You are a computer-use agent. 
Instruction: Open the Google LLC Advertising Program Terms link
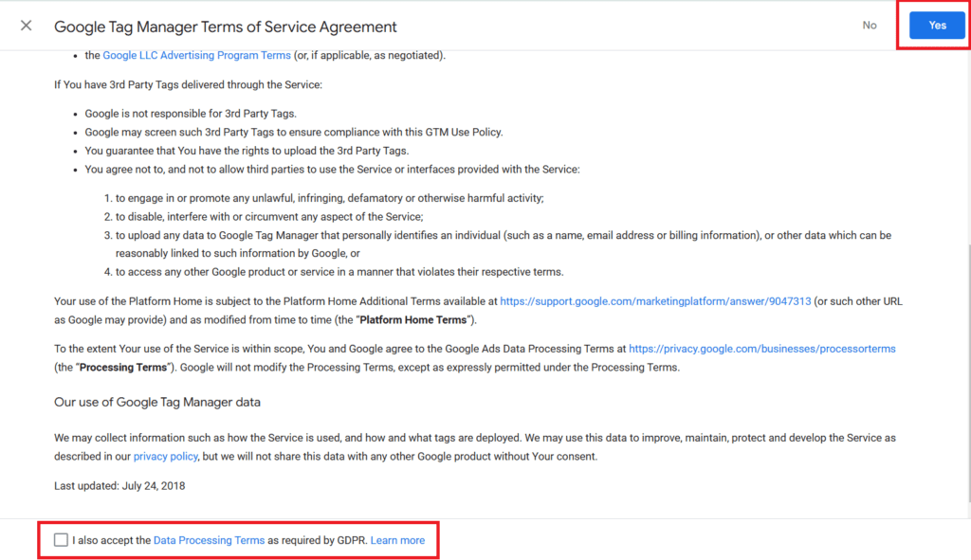pos(196,55)
